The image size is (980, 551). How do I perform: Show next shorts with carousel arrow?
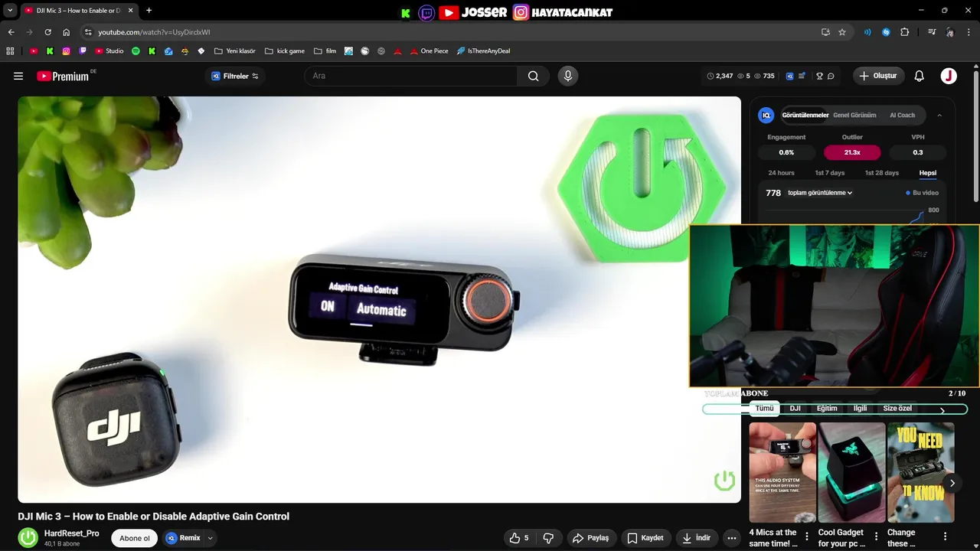pos(952,483)
